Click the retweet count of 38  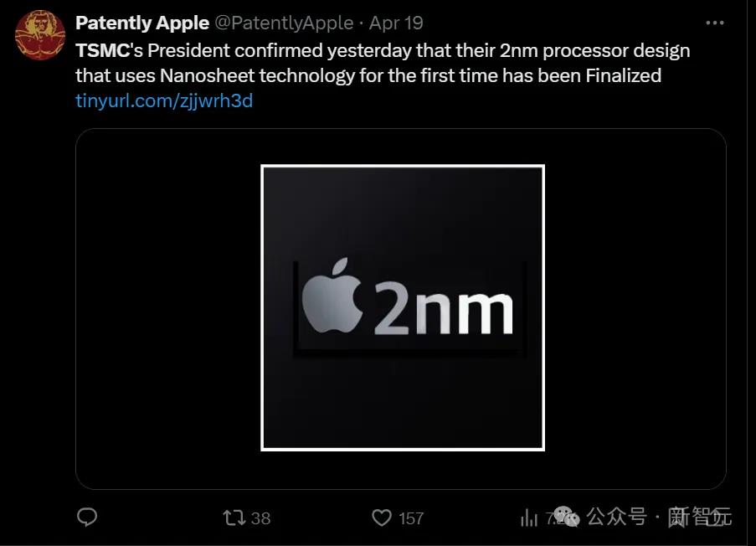[261, 518]
